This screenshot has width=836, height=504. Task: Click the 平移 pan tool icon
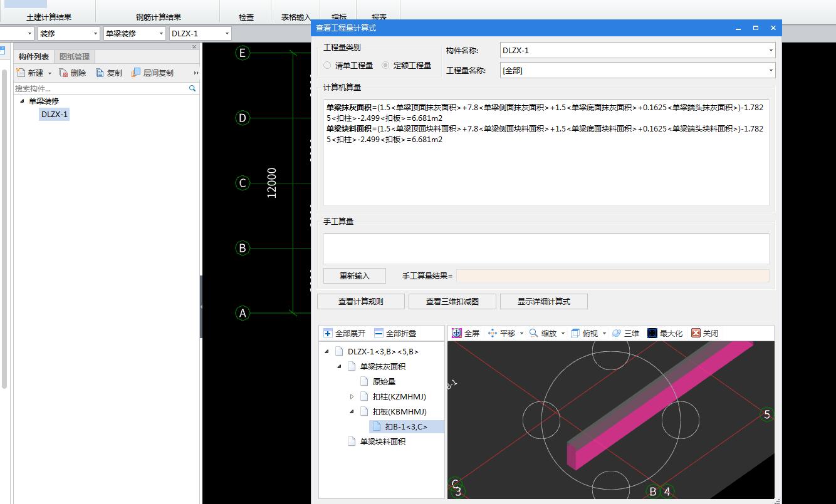[493, 333]
